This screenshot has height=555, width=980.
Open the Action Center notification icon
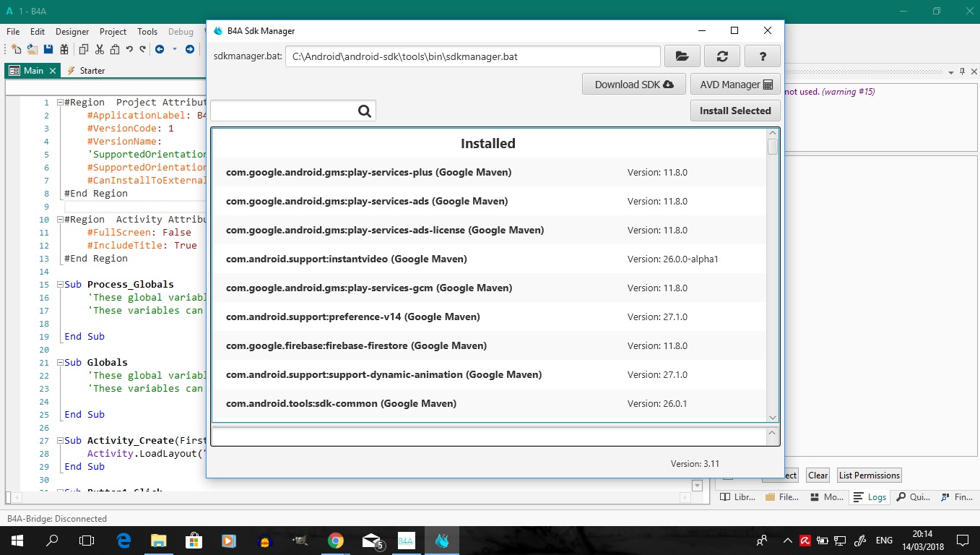(x=963, y=541)
